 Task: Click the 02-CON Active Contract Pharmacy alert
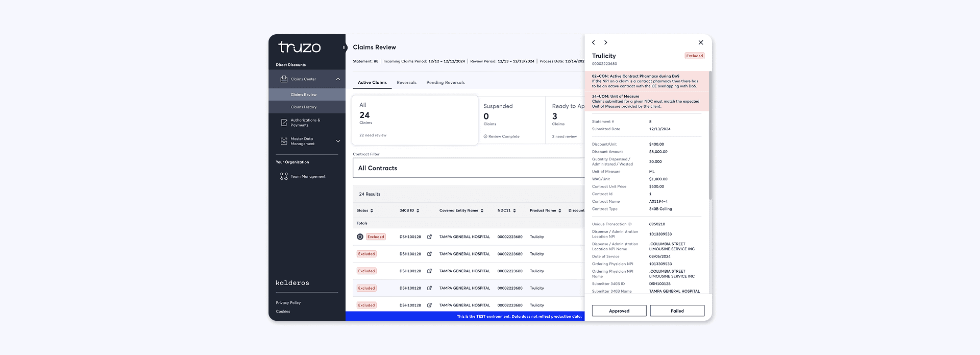(x=647, y=81)
